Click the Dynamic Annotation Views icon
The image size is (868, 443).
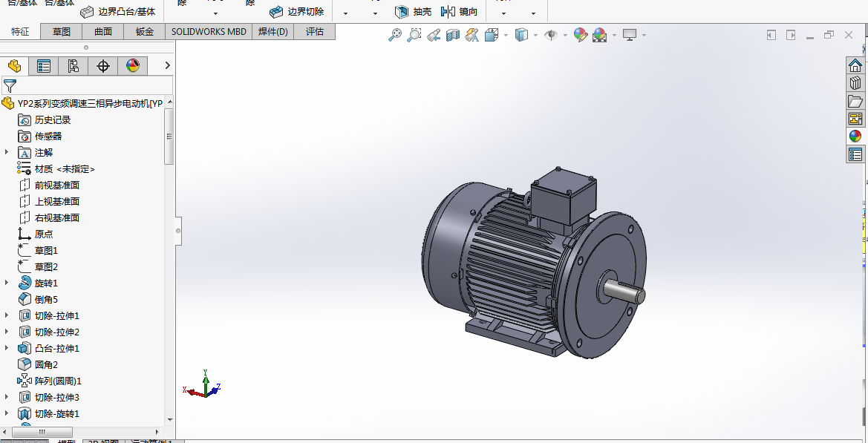tap(471, 36)
